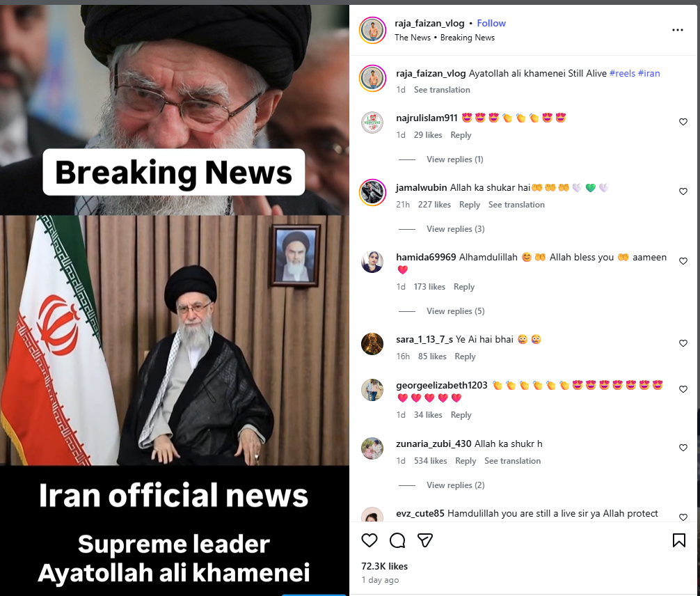Save post with bookmark icon
The width and height of the screenshot is (700, 596).
678,540
